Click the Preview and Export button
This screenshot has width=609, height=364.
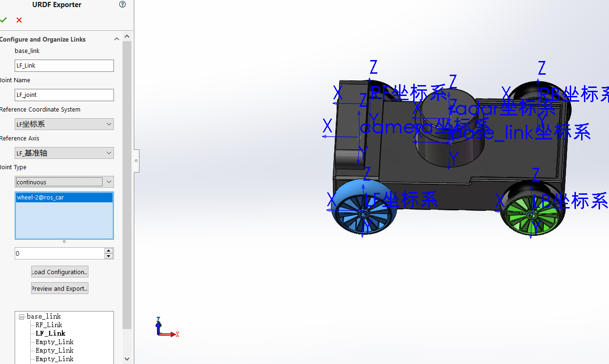60,288
